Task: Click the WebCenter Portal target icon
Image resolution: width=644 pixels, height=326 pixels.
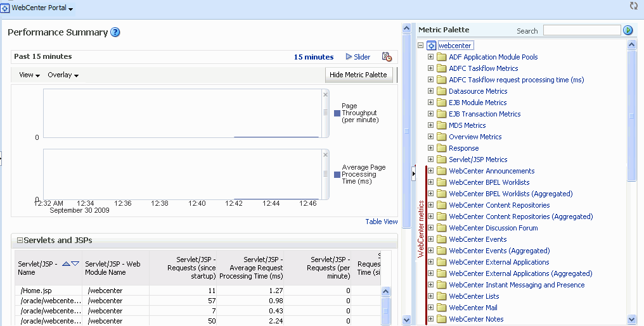Action: pyautogui.click(x=5, y=8)
